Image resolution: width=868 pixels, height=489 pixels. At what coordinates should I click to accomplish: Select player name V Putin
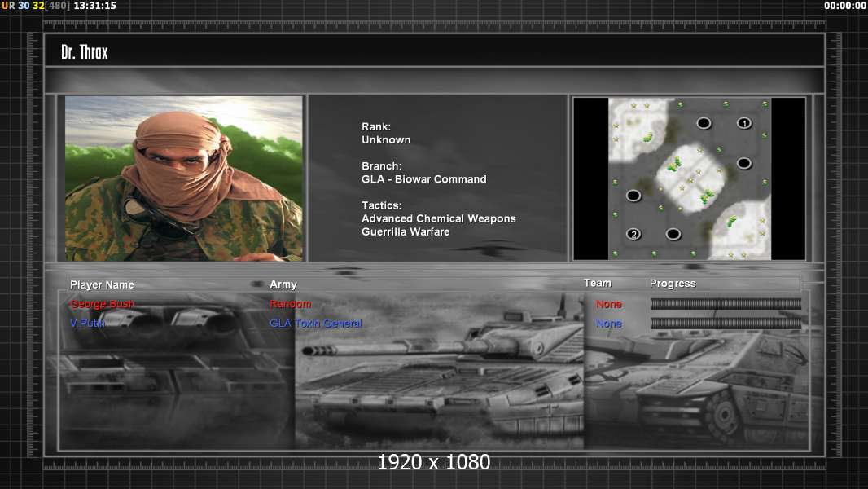click(x=87, y=323)
